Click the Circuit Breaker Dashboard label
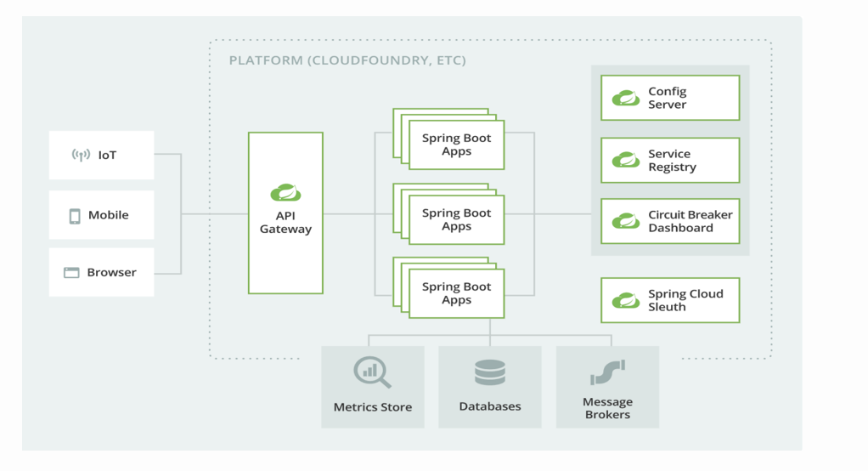The width and height of the screenshot is (868, 471). coord(690,221)
